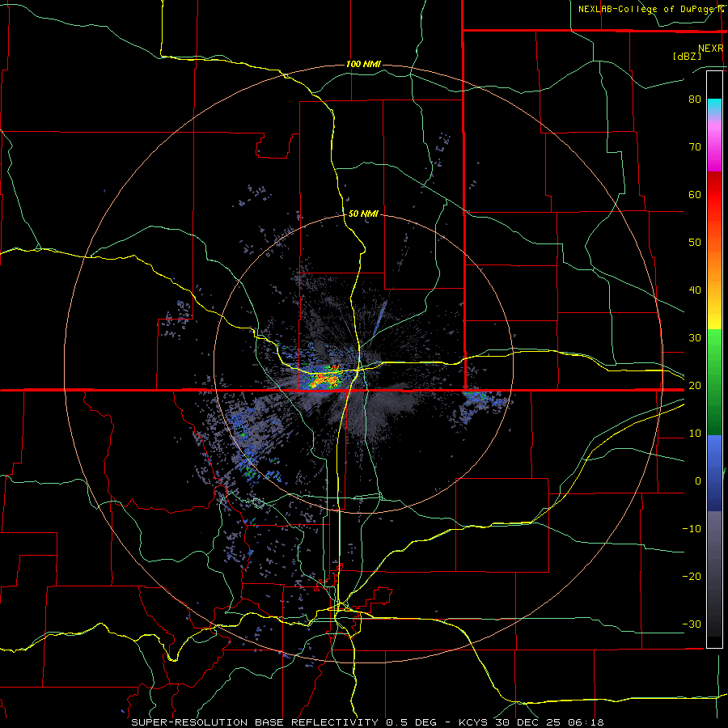The width and height of the screenshot is (728, 728).
Task: Click the bright green segment of the color bar
Action: pos(714,353)
